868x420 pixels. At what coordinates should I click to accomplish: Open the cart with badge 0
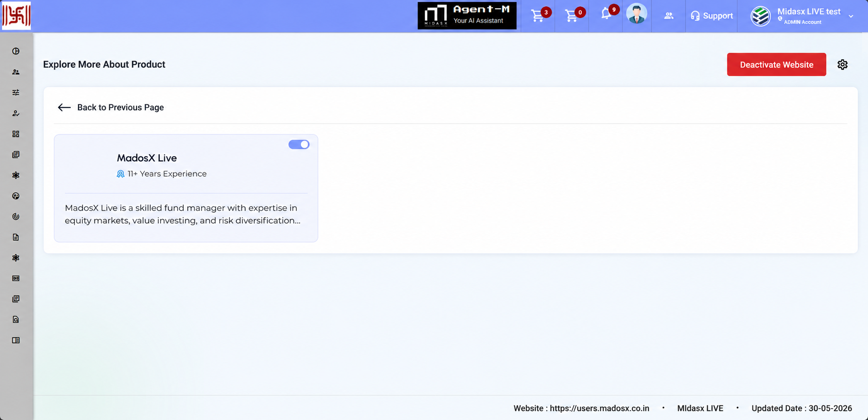pos(572,15)
